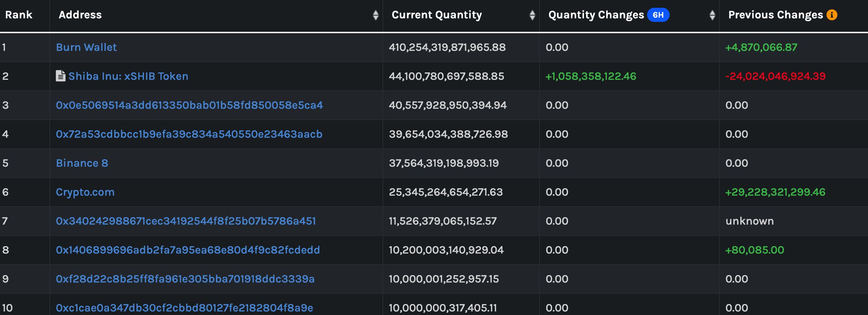Sort by Current Quantity arrows
The height and width of the screenshot is (315, 868).
tap(532, 15)
